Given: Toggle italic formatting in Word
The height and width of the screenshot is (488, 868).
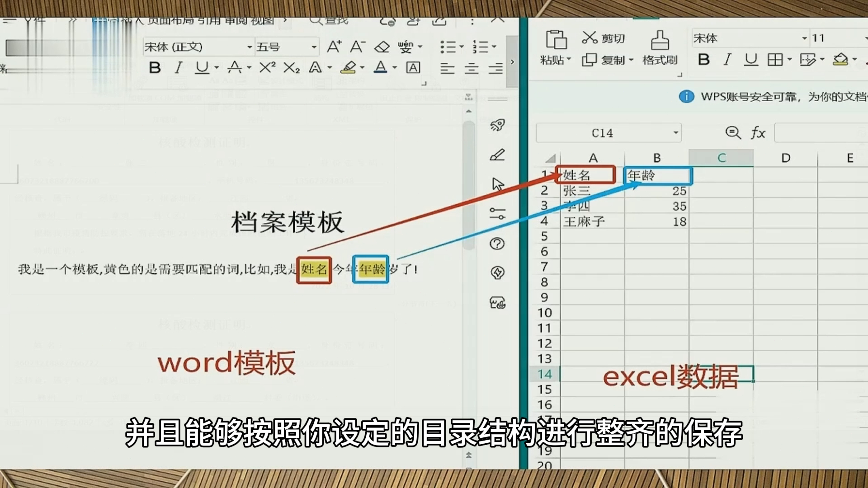Looking at the screenshot, I should (178, 68).
